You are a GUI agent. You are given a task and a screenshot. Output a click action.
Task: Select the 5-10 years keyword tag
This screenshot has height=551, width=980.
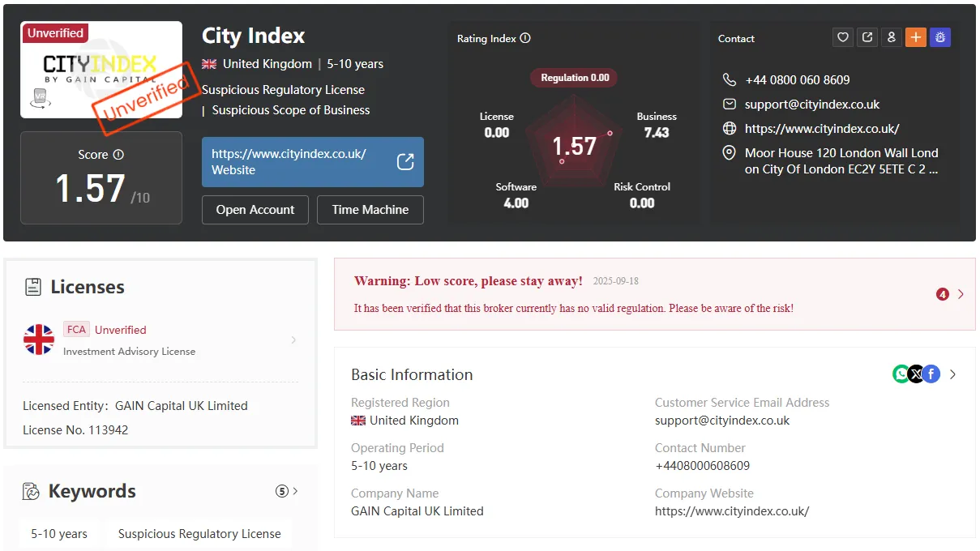coord(59,533)
